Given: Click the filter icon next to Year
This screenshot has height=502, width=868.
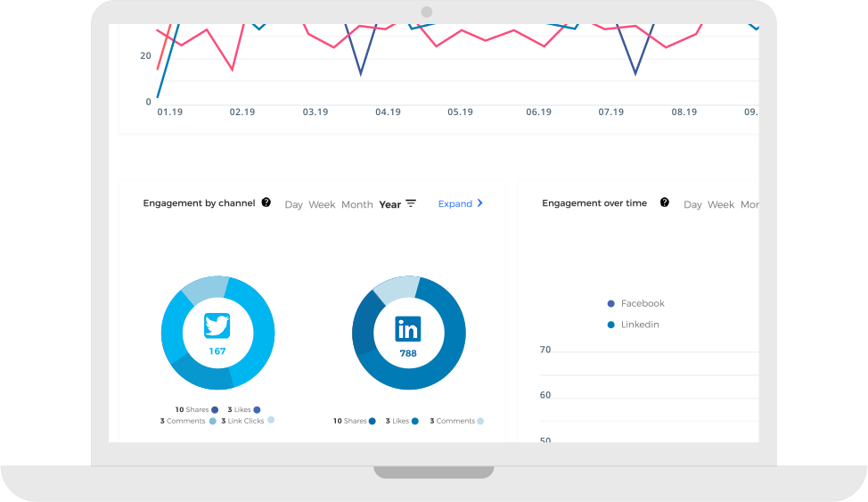Looking at the screenshot, I should (x=411, y=203).
